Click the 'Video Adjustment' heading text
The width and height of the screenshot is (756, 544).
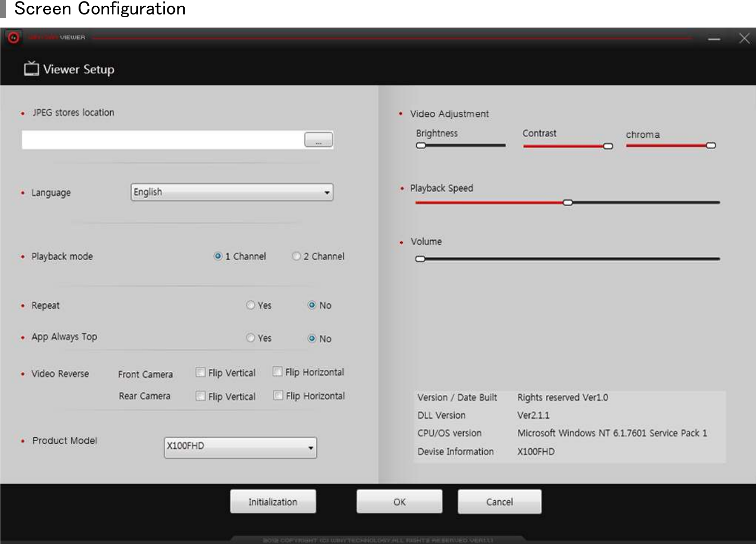coord(450,114)
